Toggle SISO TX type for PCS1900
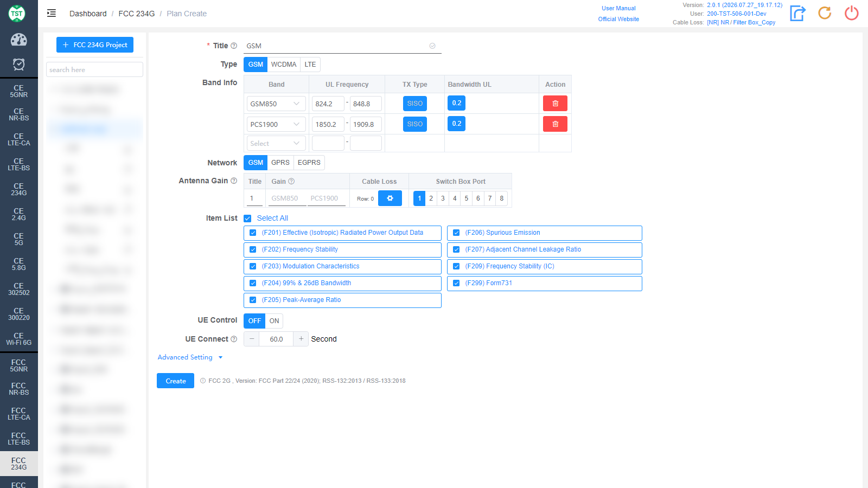Screen dimensions: 868x488 tap(415, 124)
